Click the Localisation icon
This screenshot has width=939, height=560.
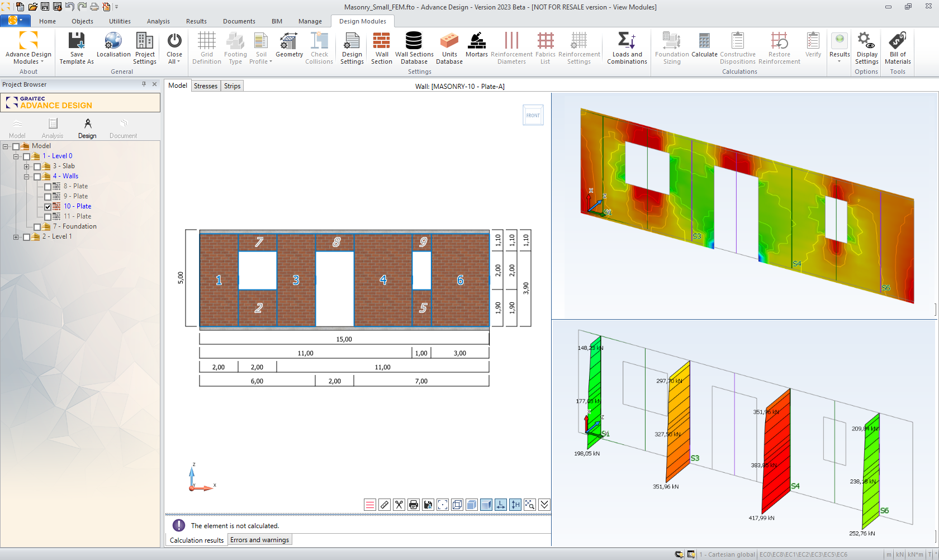113,45
